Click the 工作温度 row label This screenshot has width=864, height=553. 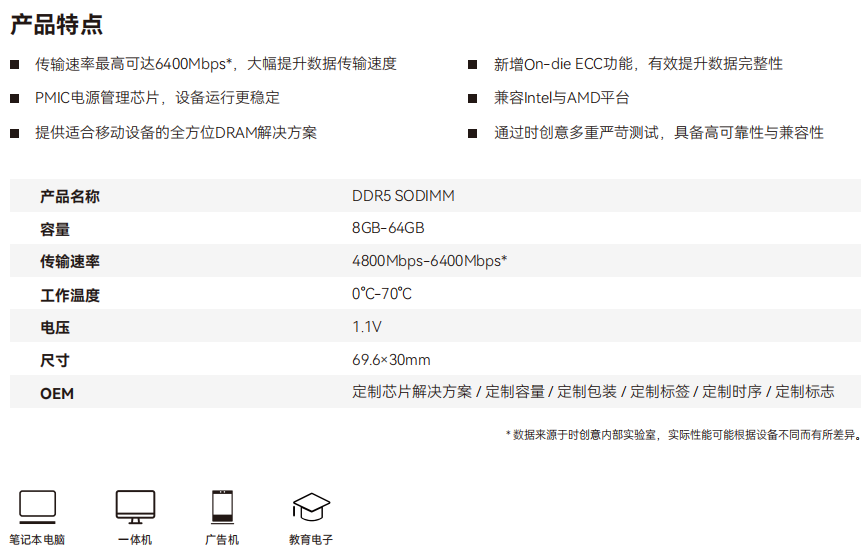point(70,295)
